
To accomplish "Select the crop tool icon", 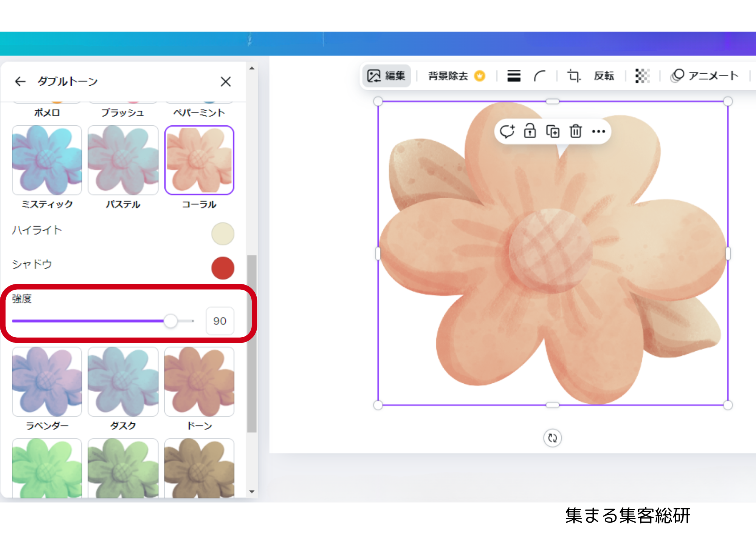I will (x=574, y=76).
